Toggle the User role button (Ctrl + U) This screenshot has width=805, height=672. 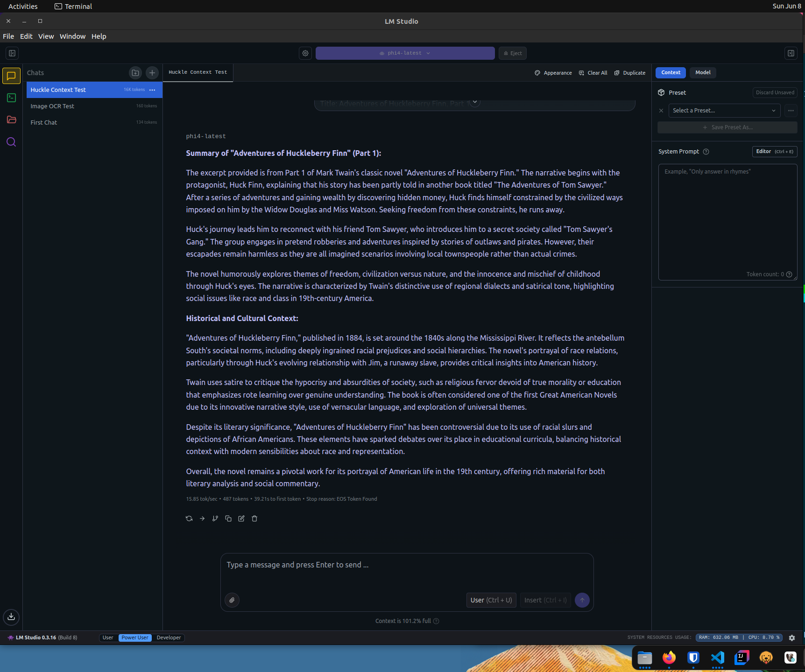pos(491,600)
